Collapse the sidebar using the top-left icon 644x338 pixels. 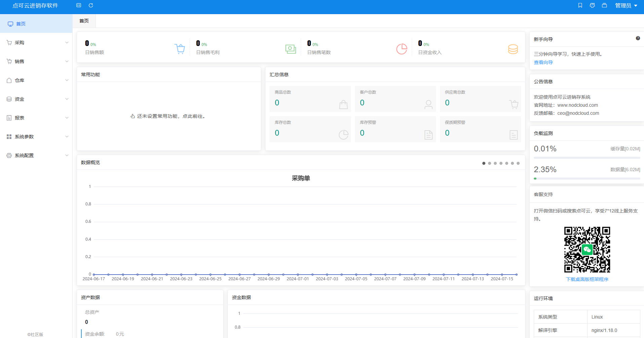pyautogui.click(x=78, y=5)
